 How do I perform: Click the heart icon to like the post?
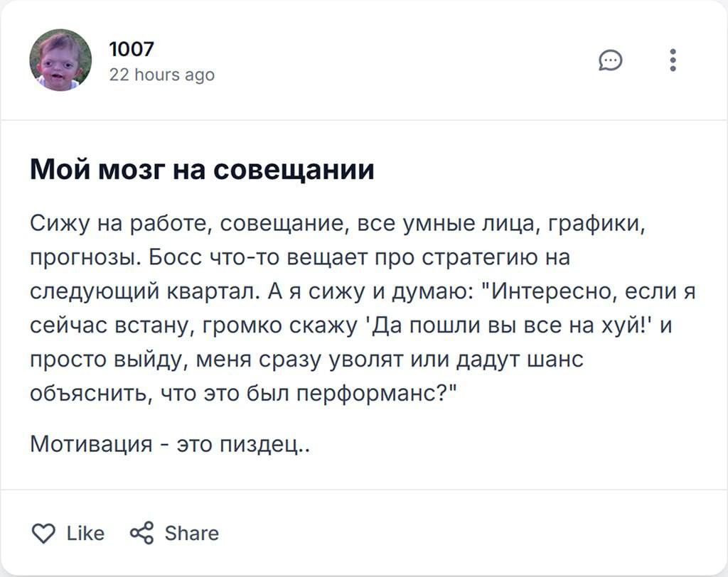43,533
